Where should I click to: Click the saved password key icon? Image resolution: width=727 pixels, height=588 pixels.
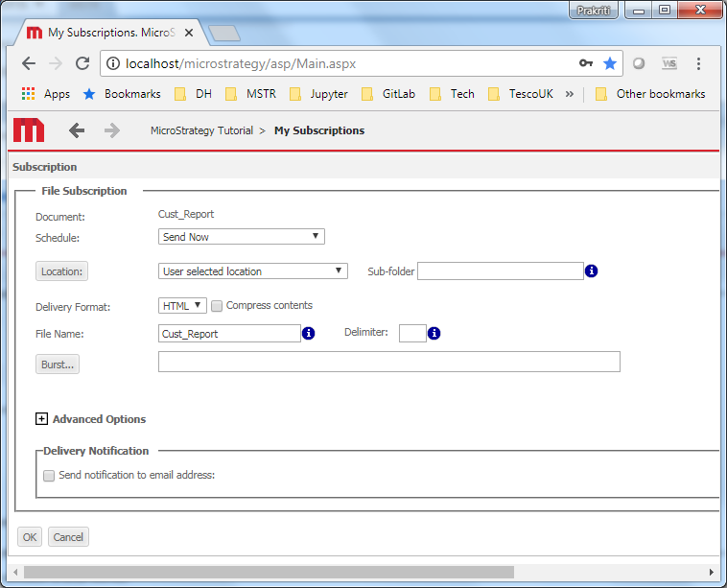[x=586, y=63]
